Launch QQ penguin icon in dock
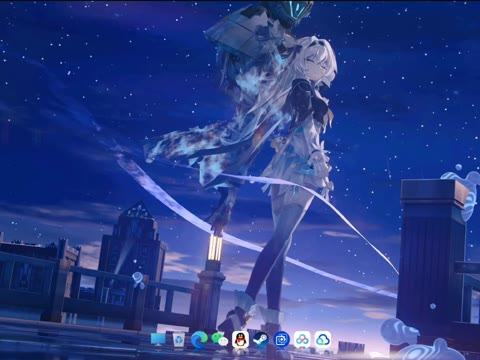Image resolution: width=480 pixels, height=360 pixels. click(x=240, y=339)
